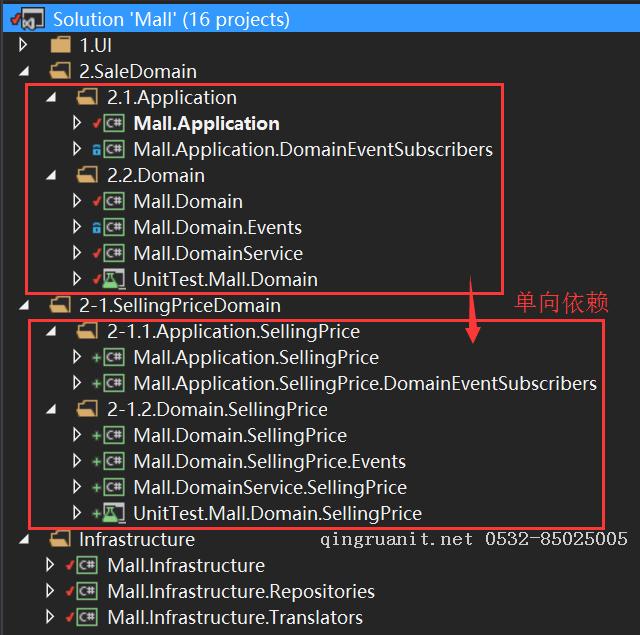The width and height of the screenshot is (640, 635).
Task: Select the 2.1.Application folder label
Action: (172, 98)
